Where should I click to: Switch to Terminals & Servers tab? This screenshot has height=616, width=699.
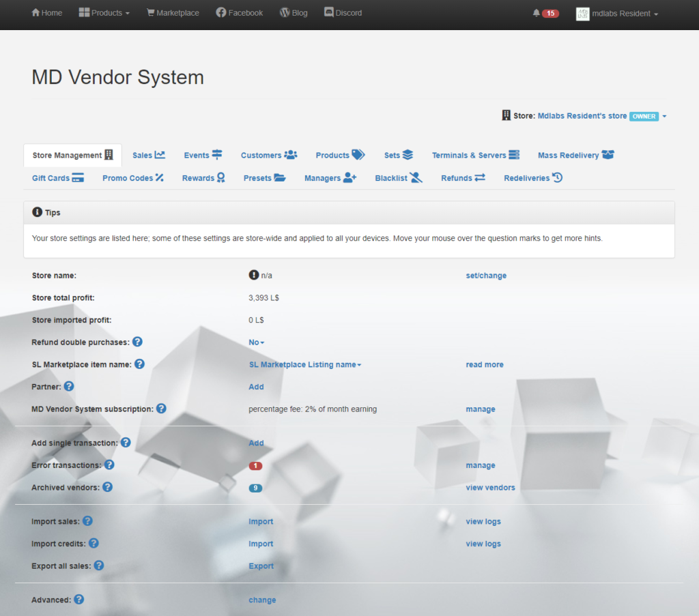point(476,155)
